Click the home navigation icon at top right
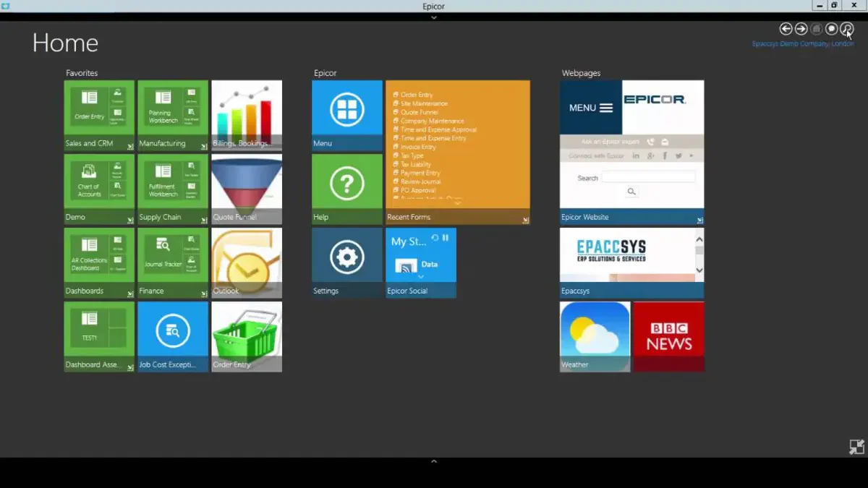The height and width of the screenshot is (488, 868). [816, 29]
